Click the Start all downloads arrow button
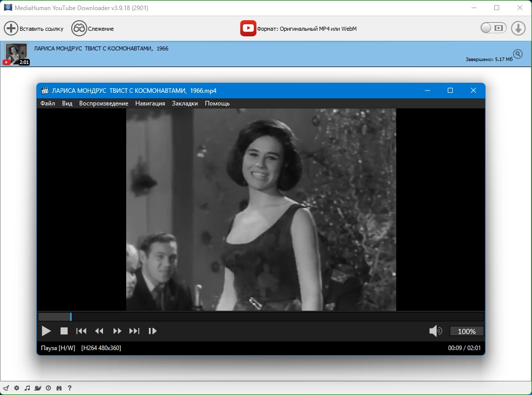This screenshot has height=395, width=532. click(518, 28)
